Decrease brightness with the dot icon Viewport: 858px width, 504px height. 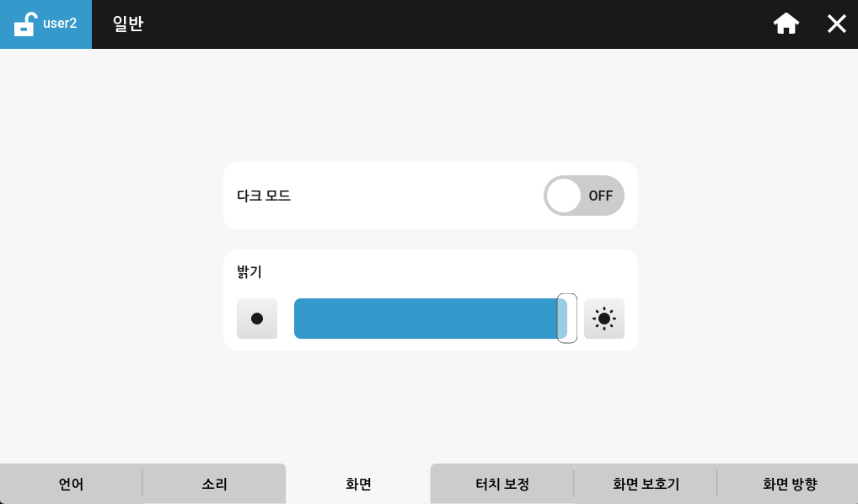pyautogui.click(x=257, y=319)
